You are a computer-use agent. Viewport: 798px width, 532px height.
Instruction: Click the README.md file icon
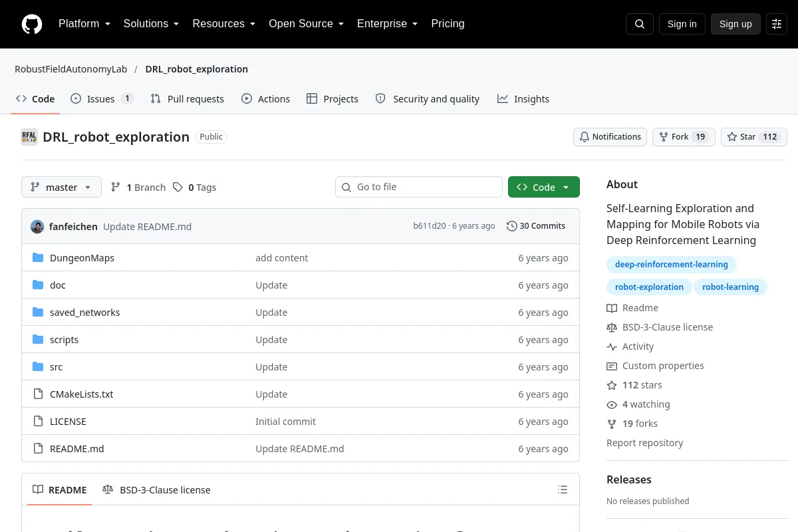pyautogui.click(x=38, y=449)
